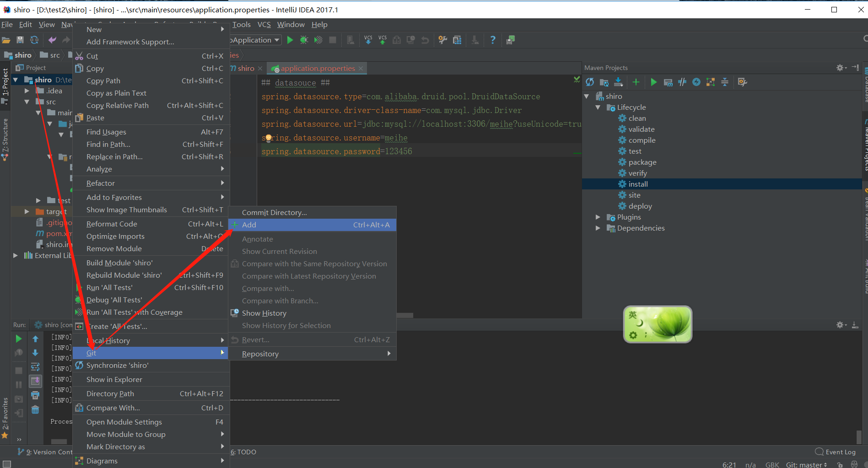
Task: Show Maven dependencies diagram icon
Action: coord(710,82)
